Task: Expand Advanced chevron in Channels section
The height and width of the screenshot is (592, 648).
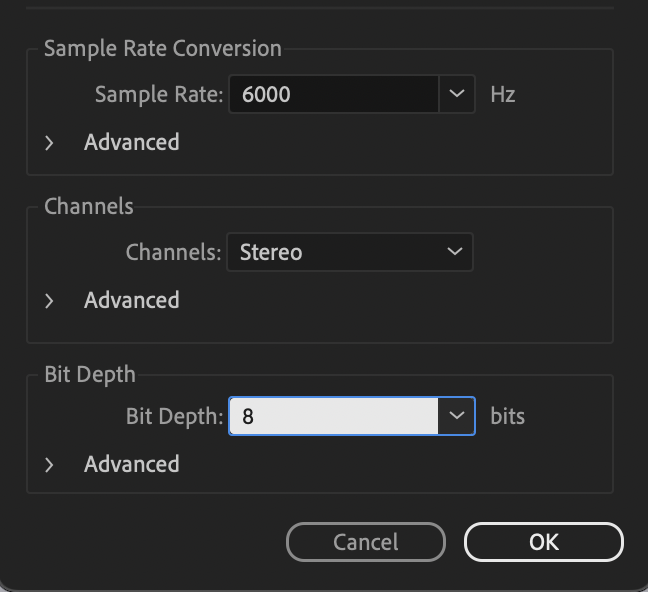Action: [x=49, y=301]
